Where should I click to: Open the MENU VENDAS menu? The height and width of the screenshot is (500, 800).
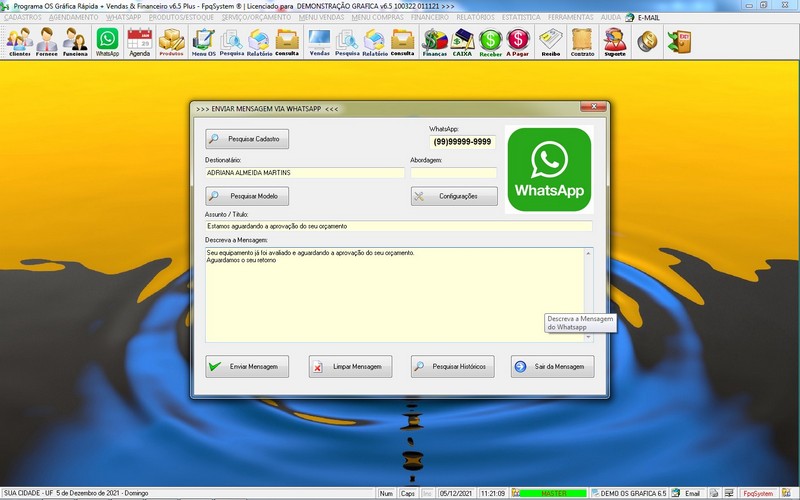click(321, 17)
